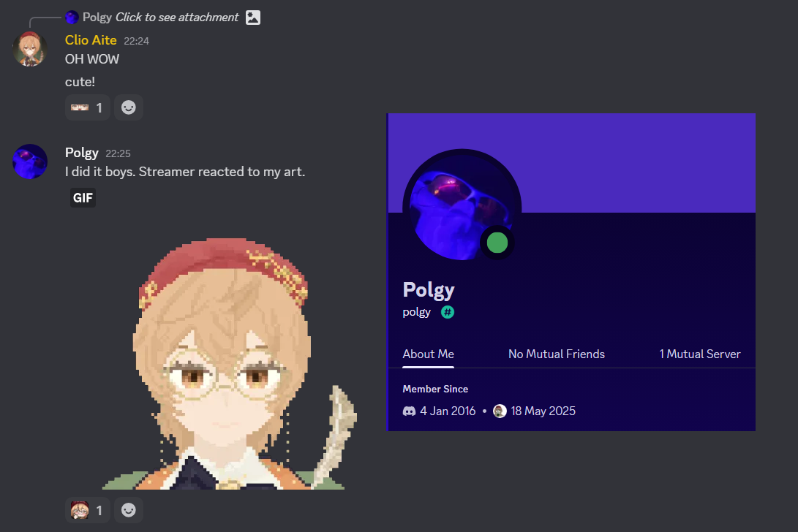The height and width of the screenshot is (532, 798).
Task: Open the pixel art GIF image
Action: point(230,364)
